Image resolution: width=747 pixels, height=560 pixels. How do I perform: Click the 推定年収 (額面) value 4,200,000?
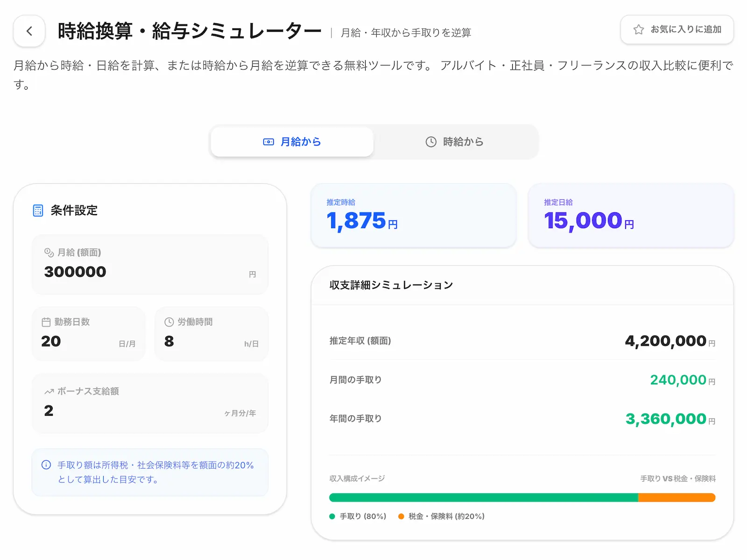[x=665, y=341]
